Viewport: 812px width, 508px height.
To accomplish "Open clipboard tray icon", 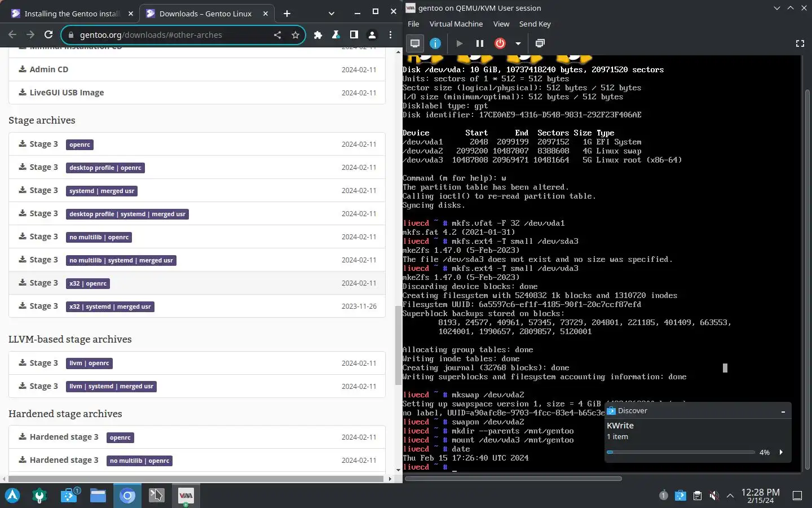I will click(698, 496).
